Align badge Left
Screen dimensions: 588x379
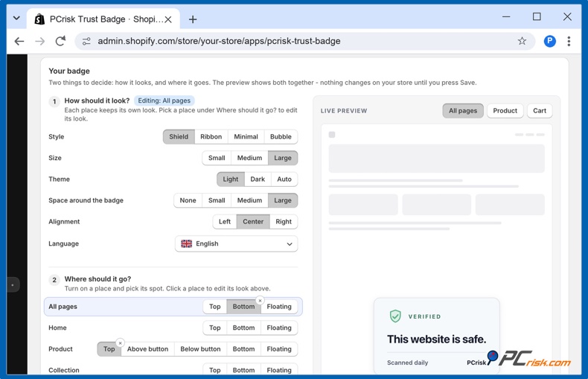point(225,222)
